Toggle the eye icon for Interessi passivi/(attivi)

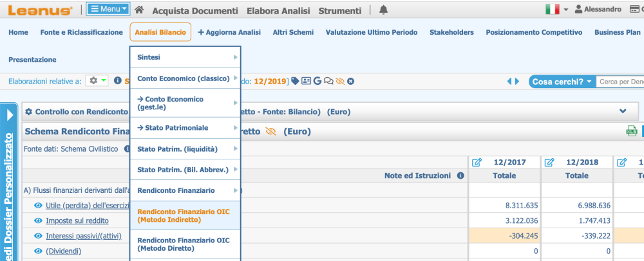(x=38, y=236)
